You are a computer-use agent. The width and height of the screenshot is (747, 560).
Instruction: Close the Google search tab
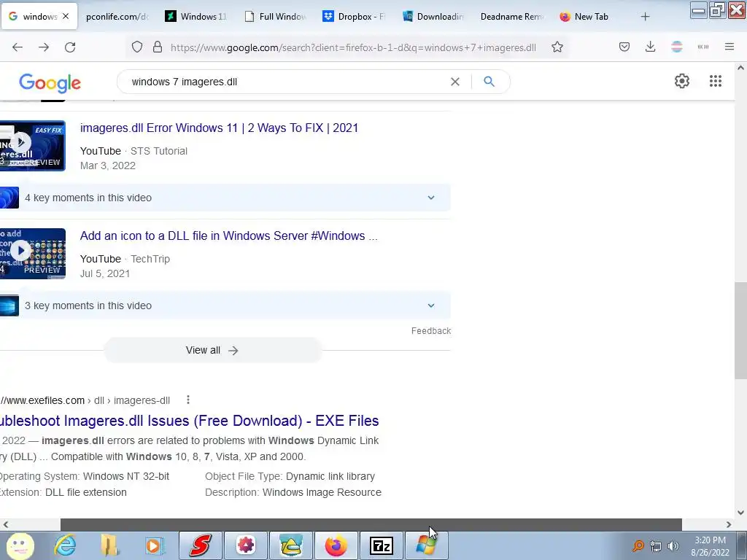pos(66,16)
